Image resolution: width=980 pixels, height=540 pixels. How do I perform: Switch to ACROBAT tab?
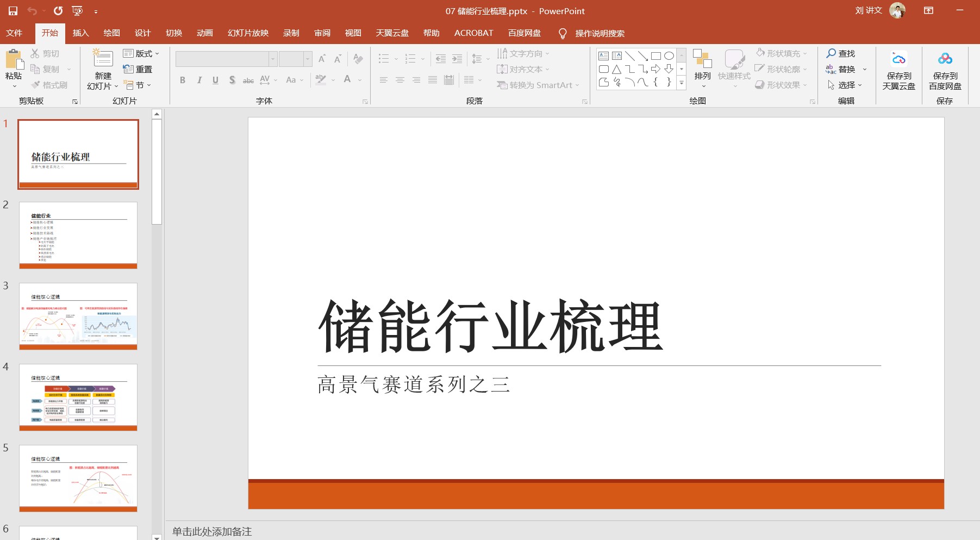[x=473, y=33]
